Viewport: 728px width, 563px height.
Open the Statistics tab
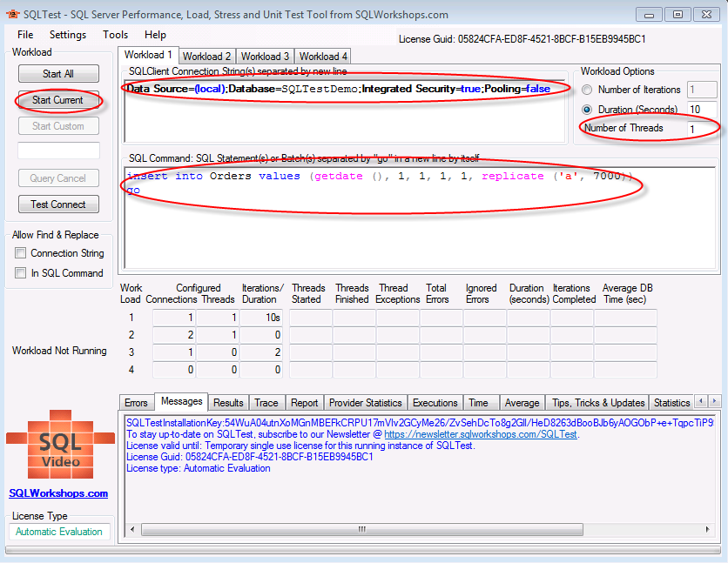pos(671,403)
